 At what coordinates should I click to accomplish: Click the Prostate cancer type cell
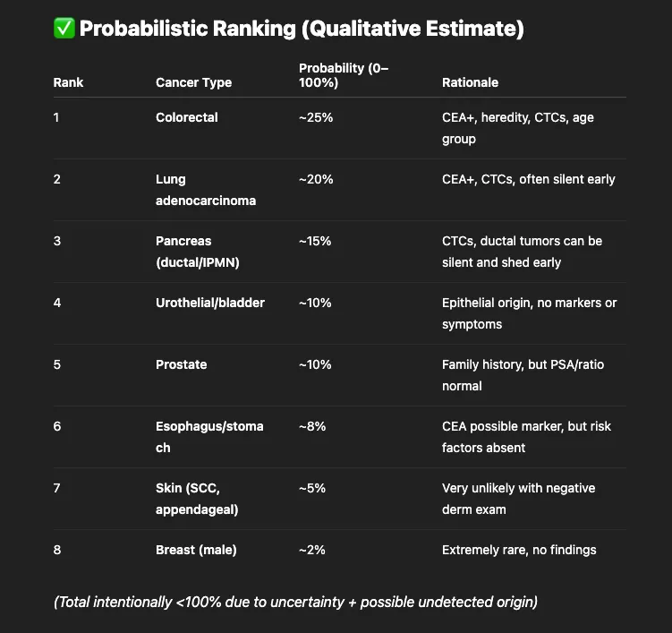tap(182, 364)
